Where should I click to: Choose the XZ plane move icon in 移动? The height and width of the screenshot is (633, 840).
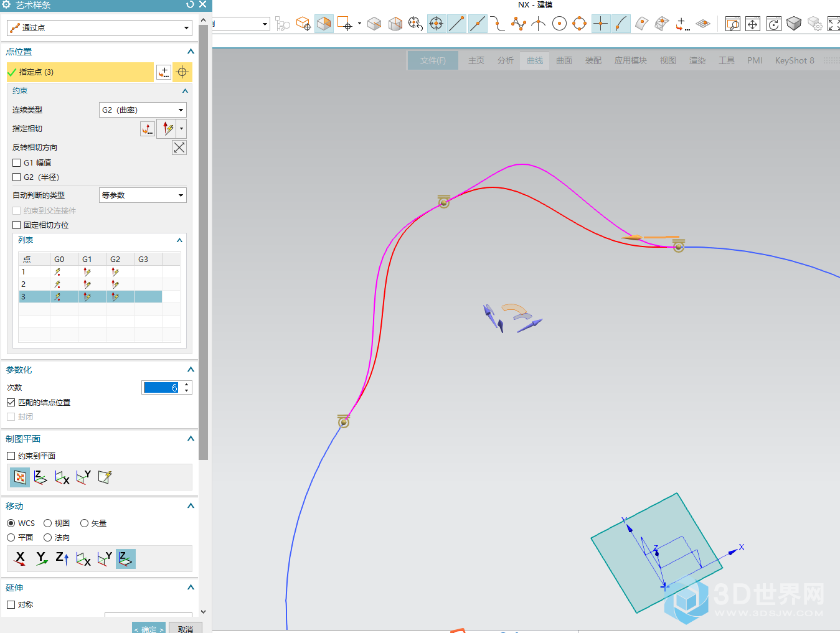pos(105,559)
